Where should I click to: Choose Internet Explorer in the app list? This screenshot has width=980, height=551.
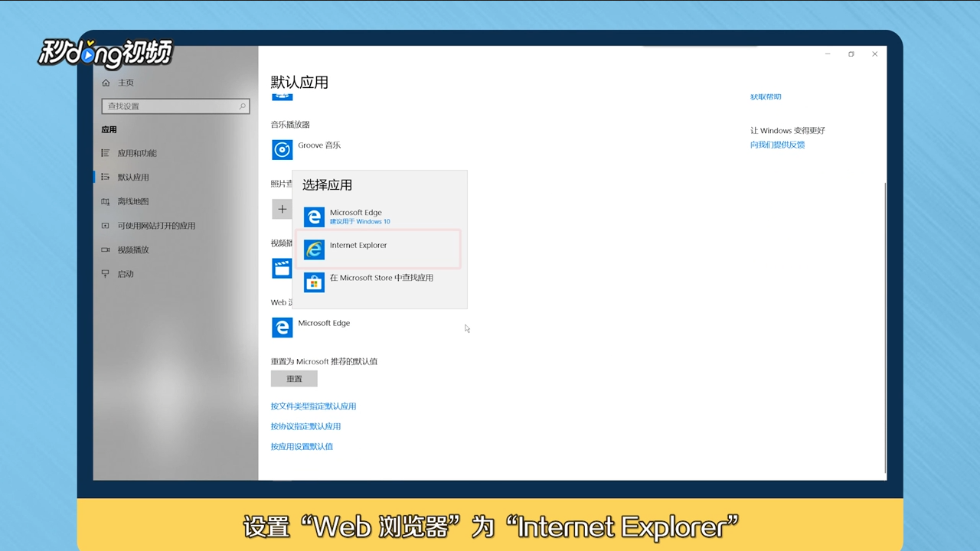[x=379, y=249]
